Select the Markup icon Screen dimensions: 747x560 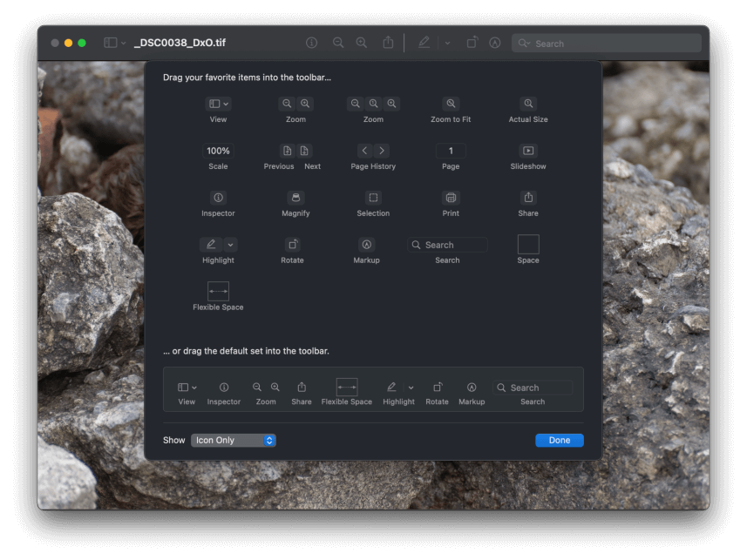(x=366, y=244)
